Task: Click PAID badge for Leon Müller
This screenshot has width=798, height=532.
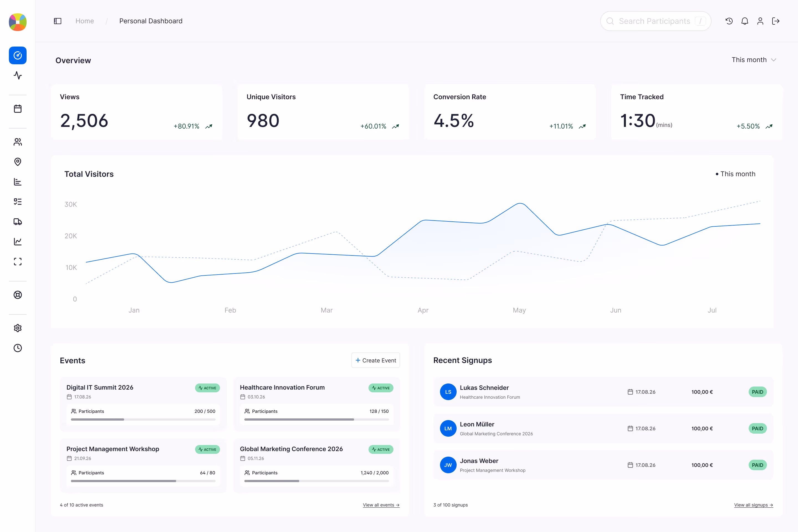Action: coord(757,429)
